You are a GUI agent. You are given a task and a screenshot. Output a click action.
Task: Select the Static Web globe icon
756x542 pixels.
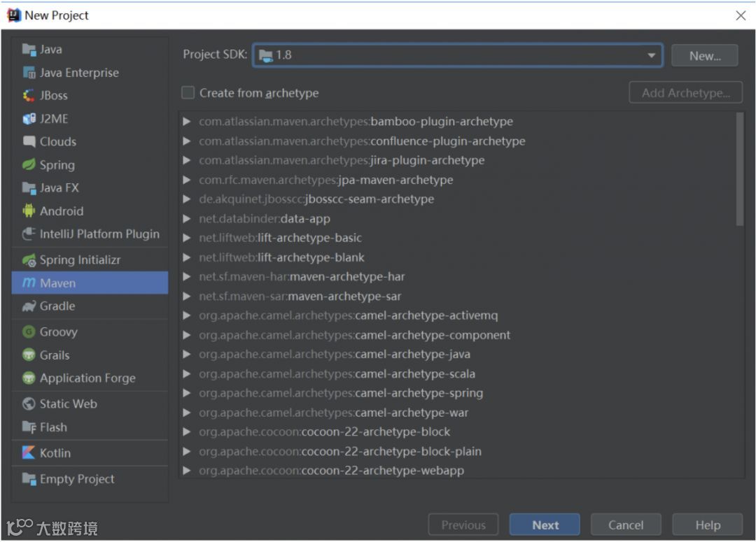(x=29, y=404)
